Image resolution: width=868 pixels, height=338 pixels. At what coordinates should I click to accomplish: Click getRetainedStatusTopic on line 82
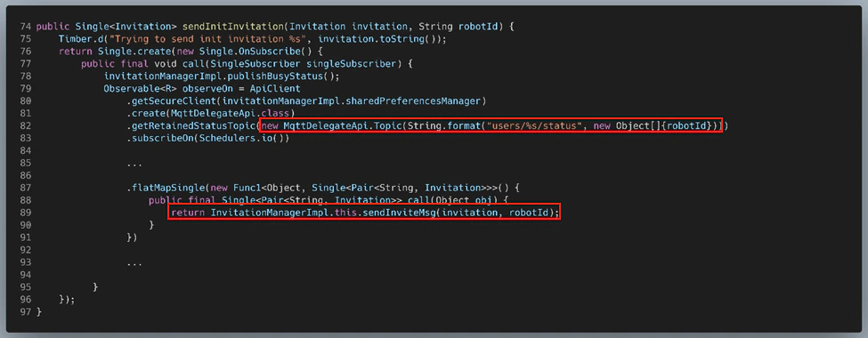pyautogui.click(x=194, y=126)
